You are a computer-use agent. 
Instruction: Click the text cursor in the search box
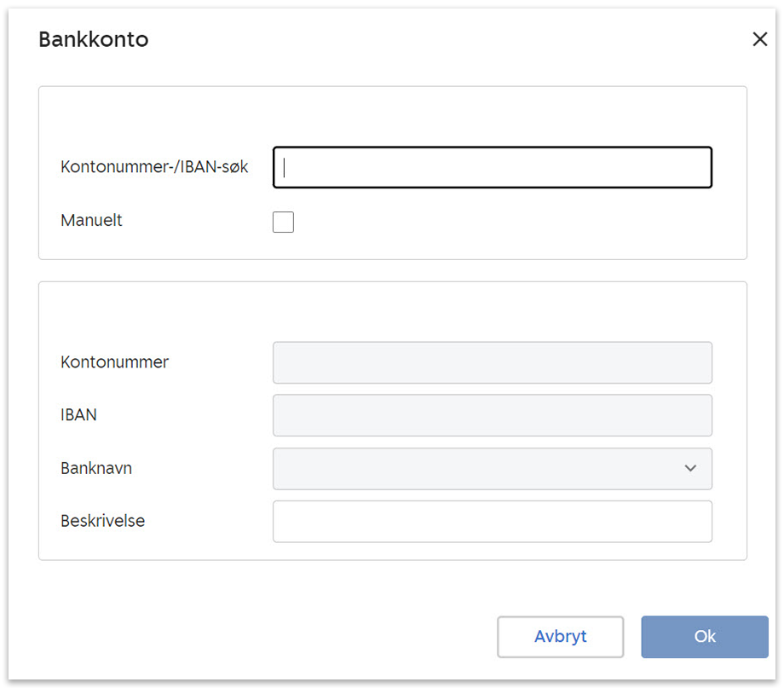[285, 167]
